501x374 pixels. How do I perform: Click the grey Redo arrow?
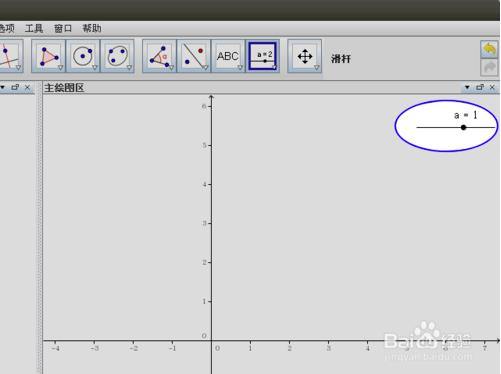[489, 68]
